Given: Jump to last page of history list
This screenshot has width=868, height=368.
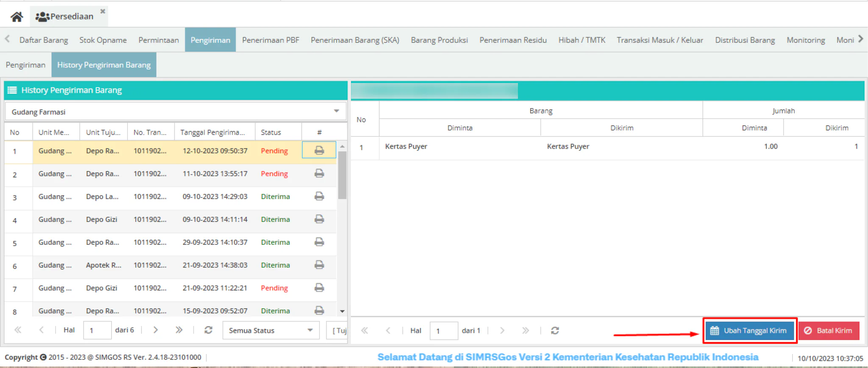Looking at the screenshot, I should coord(179,330).
